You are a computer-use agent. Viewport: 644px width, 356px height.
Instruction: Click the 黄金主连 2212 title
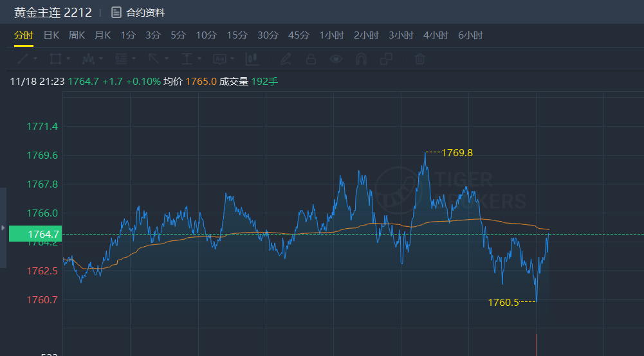[53, 13]
